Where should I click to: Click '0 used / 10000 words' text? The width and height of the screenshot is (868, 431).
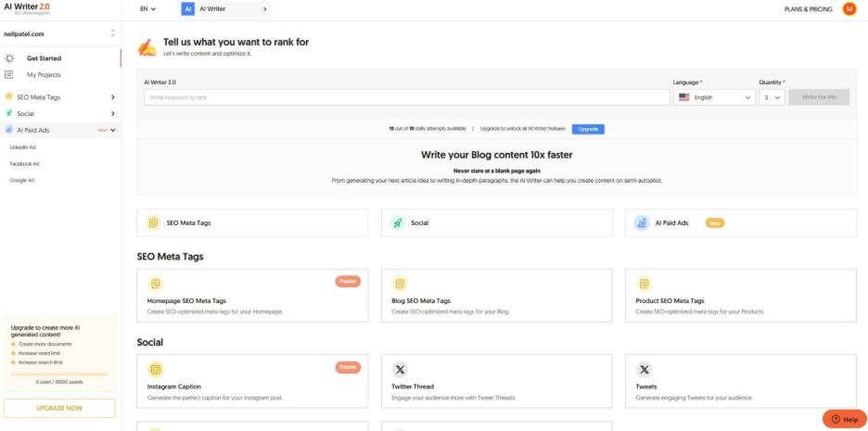click(x=59, y=382)
